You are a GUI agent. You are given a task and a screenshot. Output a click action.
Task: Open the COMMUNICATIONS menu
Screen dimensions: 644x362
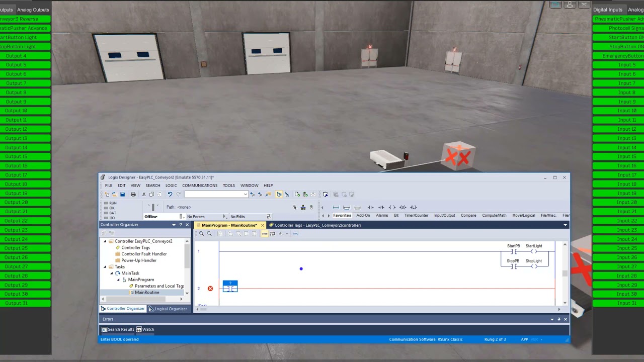coord(200,186)
